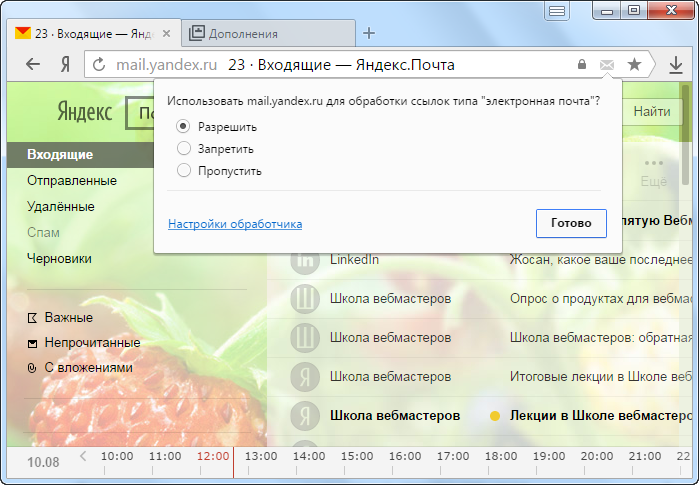The image size is (699, 485).
Task: Click avatar beside Опрос о продуктах message
Action: click(305, 299)
